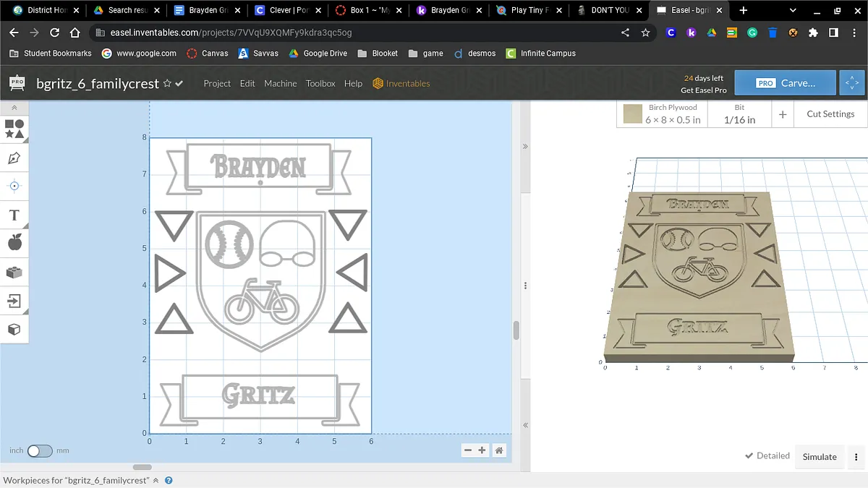Click the Birch Plywood color swatch
This screenshot has height=488, width=868.
[633, 114]
